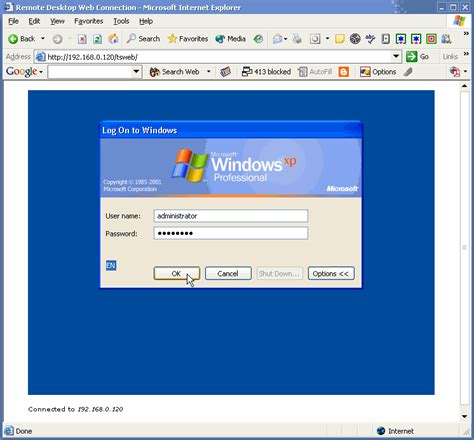
Task: Stop loading with the Stop icon
Action: point(82,39)
